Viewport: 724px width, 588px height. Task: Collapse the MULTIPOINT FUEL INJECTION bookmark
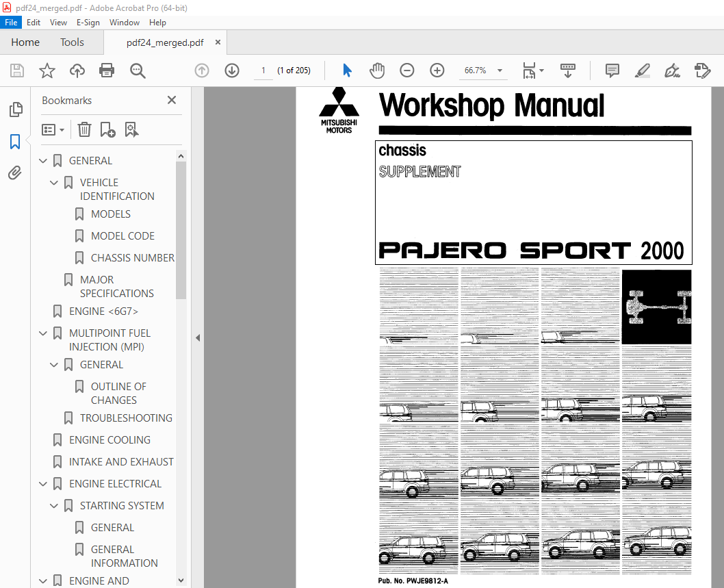pyautogui.click(x=43, y=333)
